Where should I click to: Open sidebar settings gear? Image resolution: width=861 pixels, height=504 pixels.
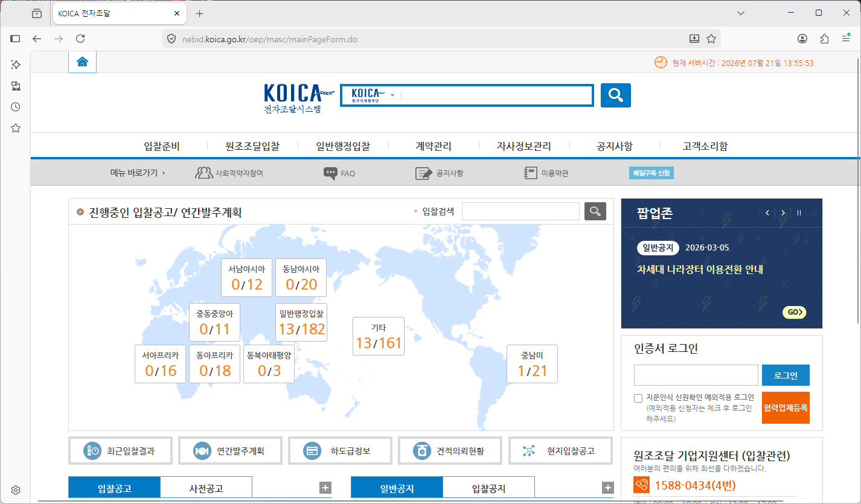coord(16,490)
